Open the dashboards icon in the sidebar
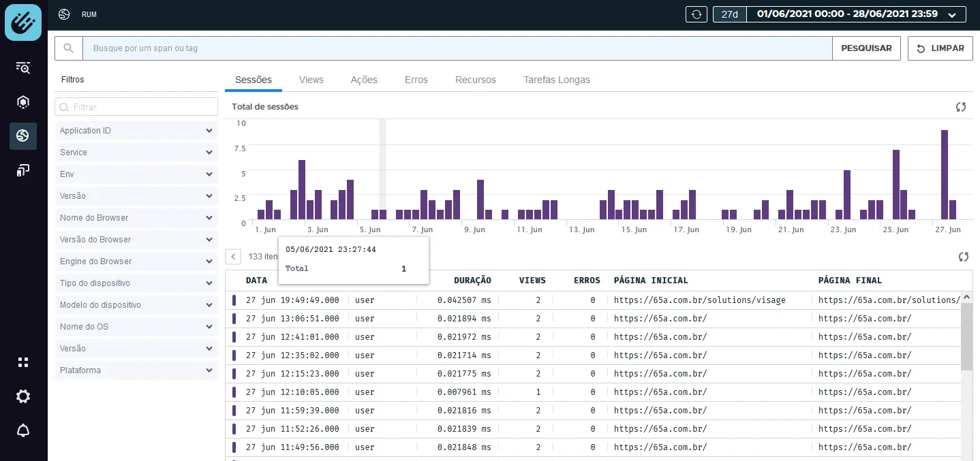This screenshot has width=980, height=461. point(23,170)
